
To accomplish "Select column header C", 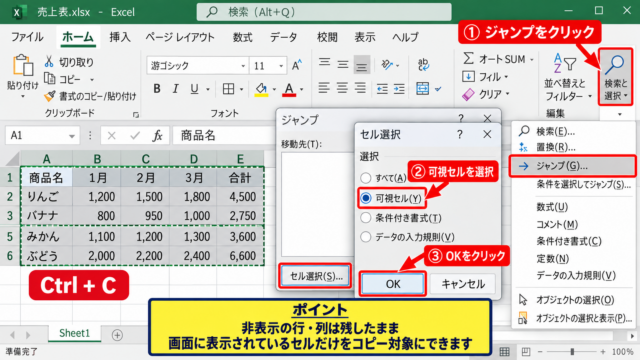I will click(145, 158).
